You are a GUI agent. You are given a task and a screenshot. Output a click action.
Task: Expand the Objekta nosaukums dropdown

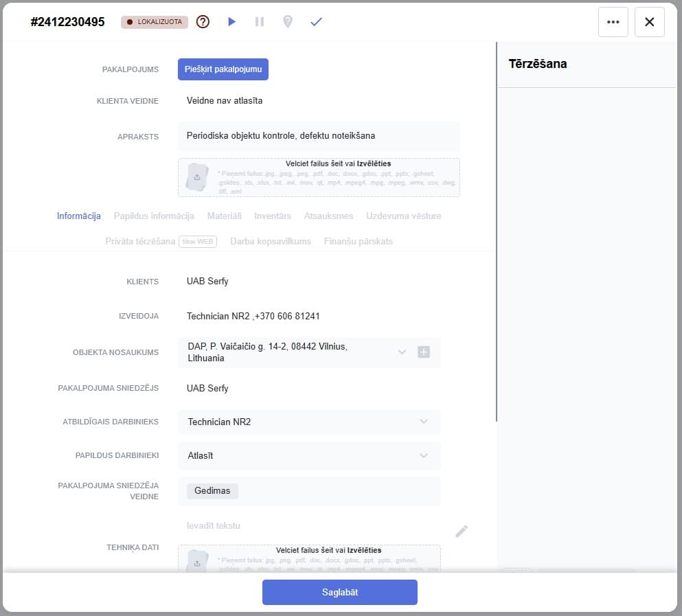tap(402, 352)
